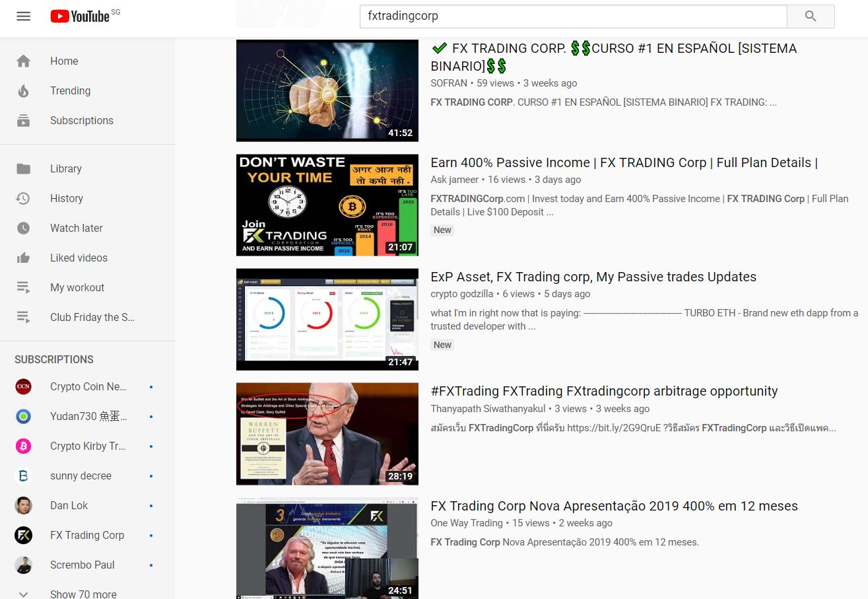Click the History clock-arrow icon
This screenshot has width=868, height=599.
[24, 198]
